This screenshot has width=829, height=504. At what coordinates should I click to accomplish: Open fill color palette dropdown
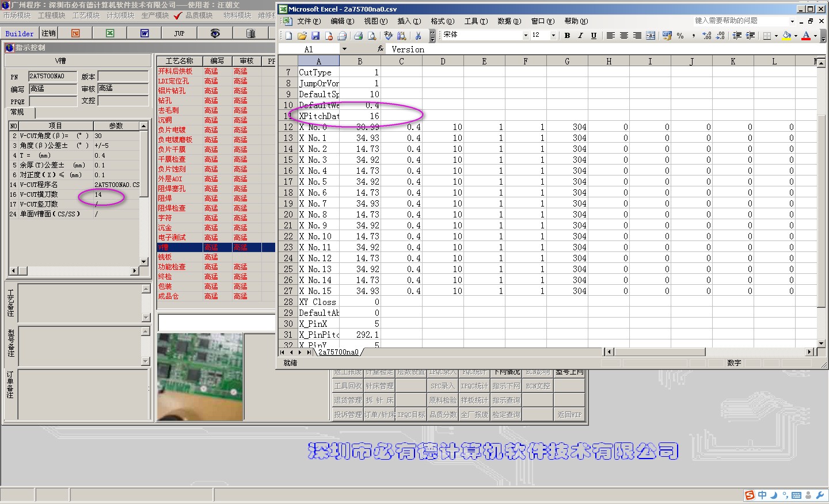796,36
